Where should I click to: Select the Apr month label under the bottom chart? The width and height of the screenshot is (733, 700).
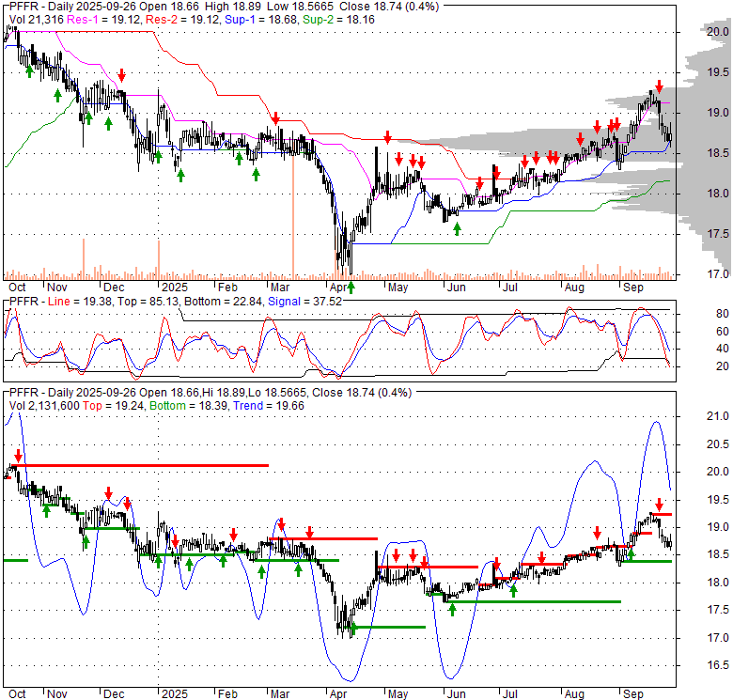coord(338,694)
